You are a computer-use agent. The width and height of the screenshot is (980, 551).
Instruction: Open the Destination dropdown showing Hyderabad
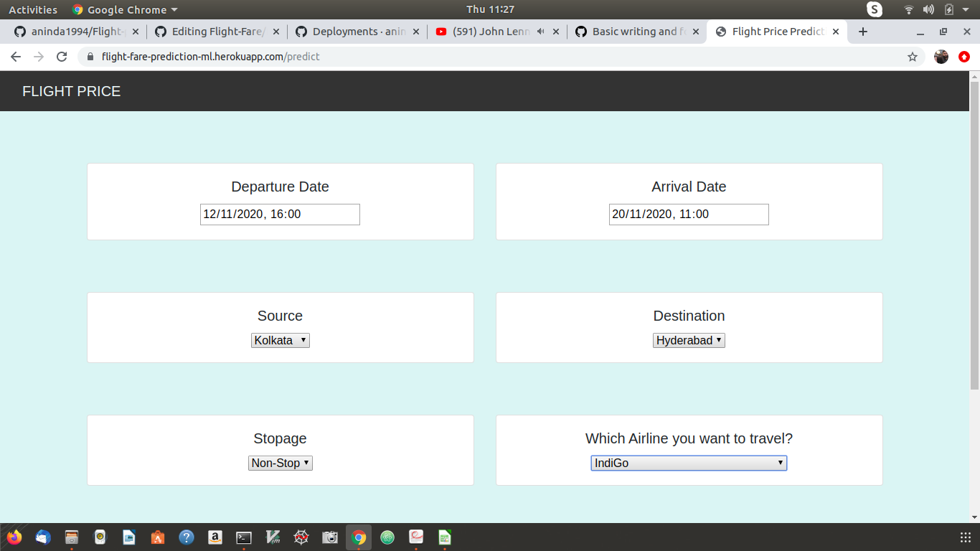click(x=689, y=339)
